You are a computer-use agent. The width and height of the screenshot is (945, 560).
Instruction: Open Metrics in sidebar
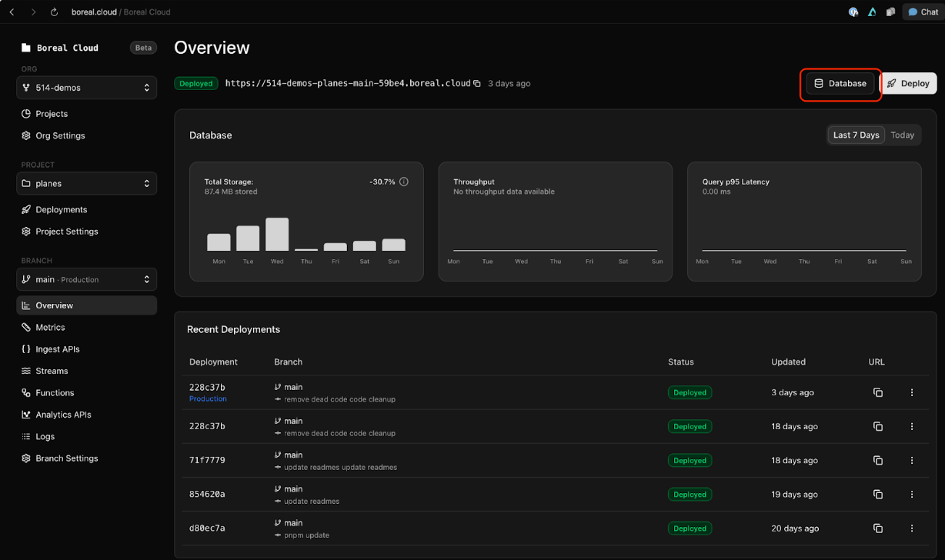pyautogui.click(x=50, y=327)
